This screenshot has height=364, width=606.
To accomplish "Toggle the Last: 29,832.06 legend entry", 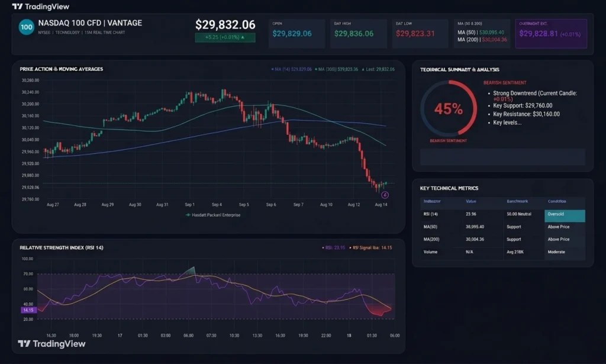I will click(x=378, y=70).
